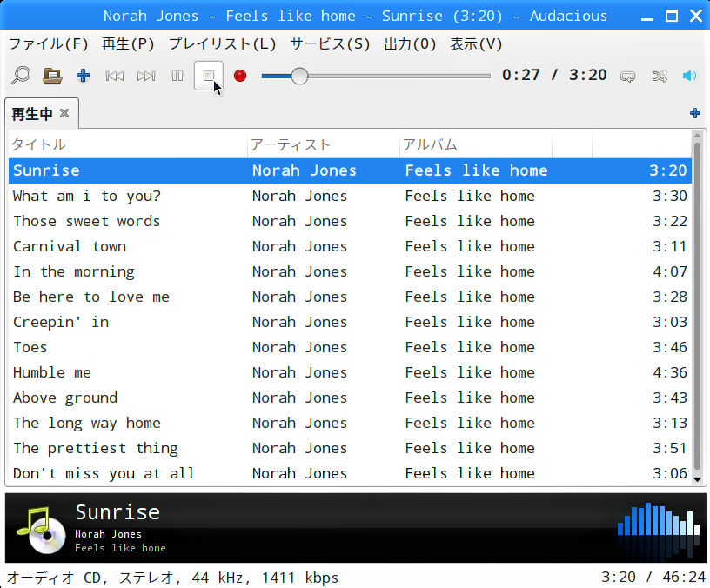
Task: Click the open files folder icon
Action: 52,76
